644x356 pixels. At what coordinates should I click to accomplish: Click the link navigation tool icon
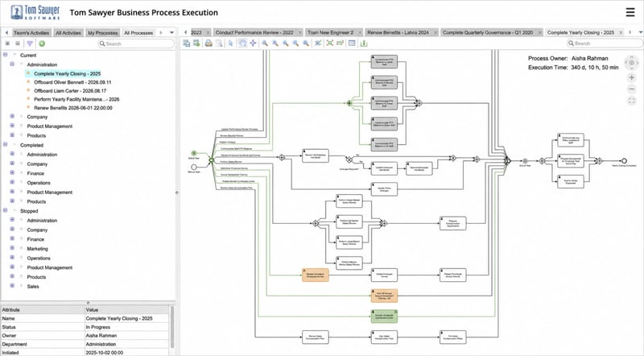(x=318, y=43)
